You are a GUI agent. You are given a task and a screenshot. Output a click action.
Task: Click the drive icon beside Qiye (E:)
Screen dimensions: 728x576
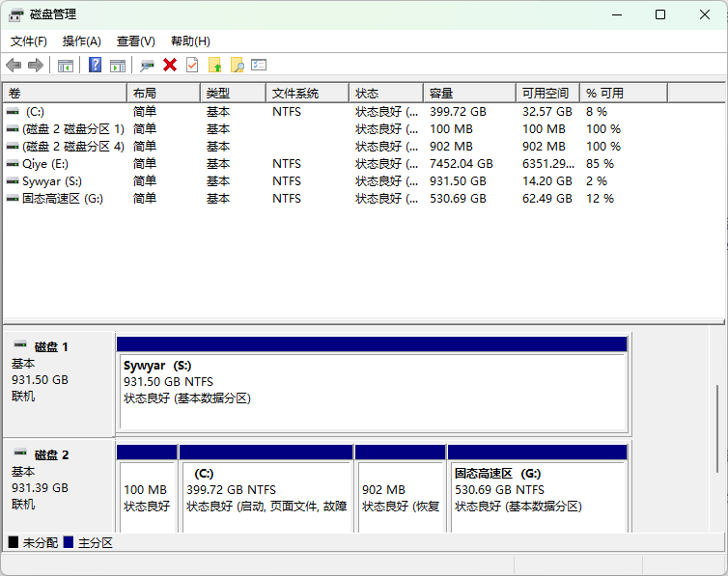point(13,164)
